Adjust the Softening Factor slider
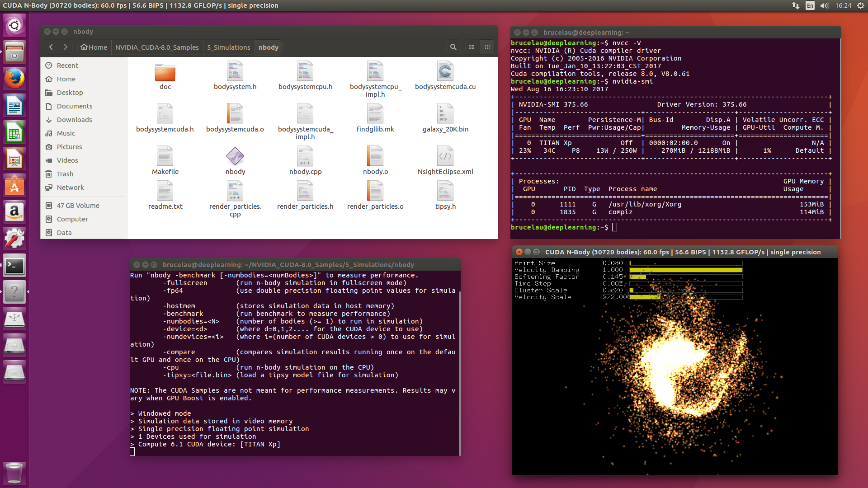868x488 pixels. (686, 277)
